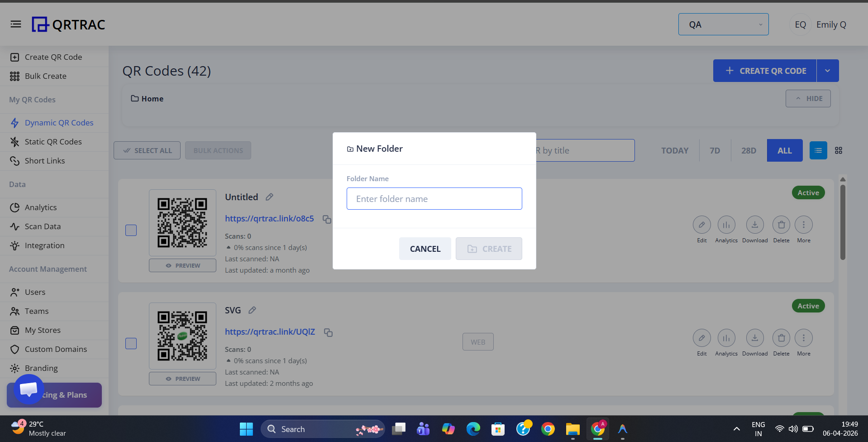Check the checkbox next to the Untitled QR code
The image size is (868, 442).
tap(131, 230)
